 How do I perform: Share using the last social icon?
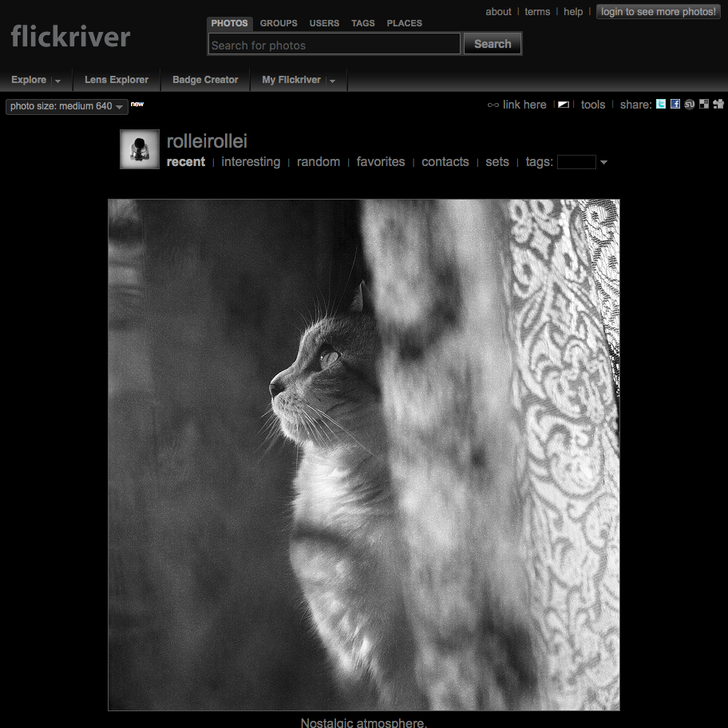[x=718, y=104]
